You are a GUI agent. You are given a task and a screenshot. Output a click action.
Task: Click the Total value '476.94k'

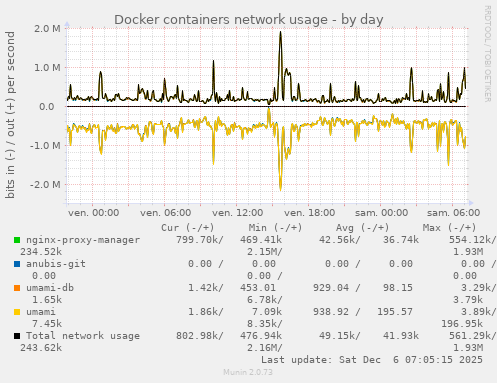pyautogui.click(x=261, y=336)
